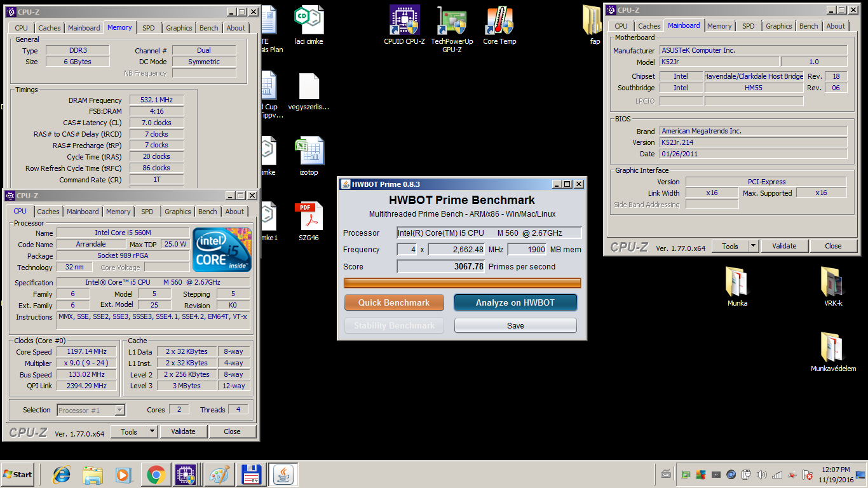Click the memory Size value 6 GBytes
This screenshot has width=868, height=488.
pyautogui.click(x=77, y=62)
